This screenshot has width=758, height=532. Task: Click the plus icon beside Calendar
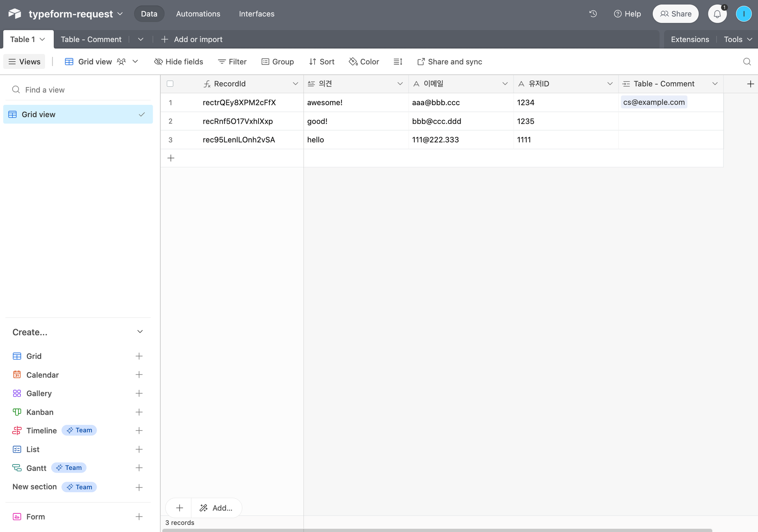point(139,375)
